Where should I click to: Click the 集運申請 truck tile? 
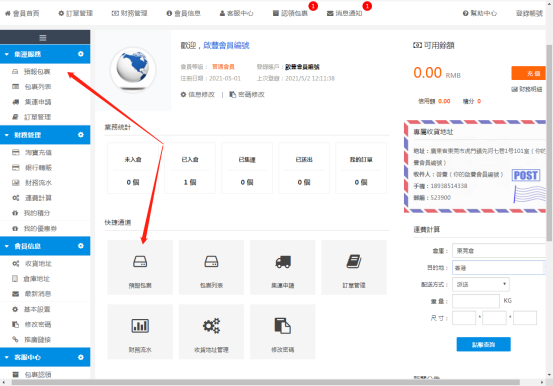(x=282, y=267)
